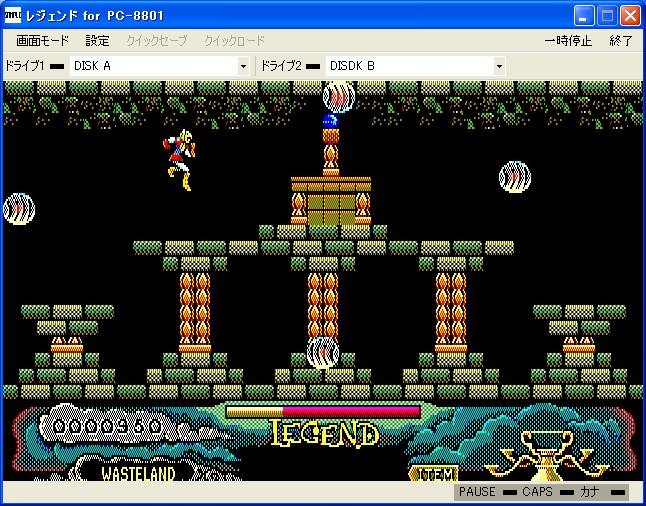Select the DISDK B drive field
The width and height of the screenshot is (646, 506).
pos(416,66)
